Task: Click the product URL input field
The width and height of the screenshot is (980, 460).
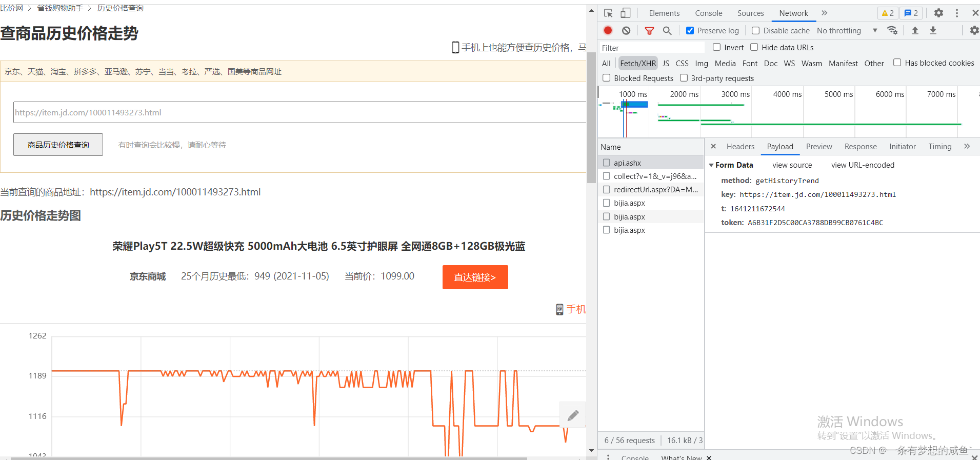Action: (x=299, y=112)
